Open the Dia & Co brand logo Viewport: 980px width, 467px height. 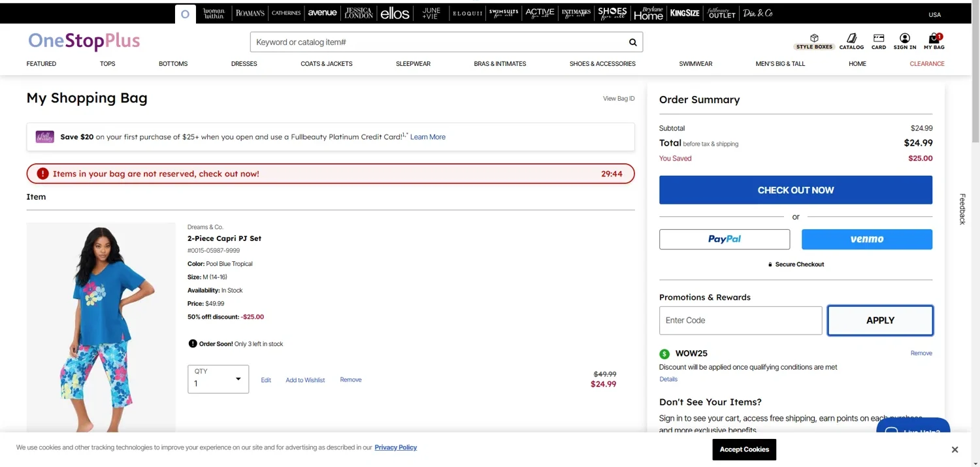point(758,13)
